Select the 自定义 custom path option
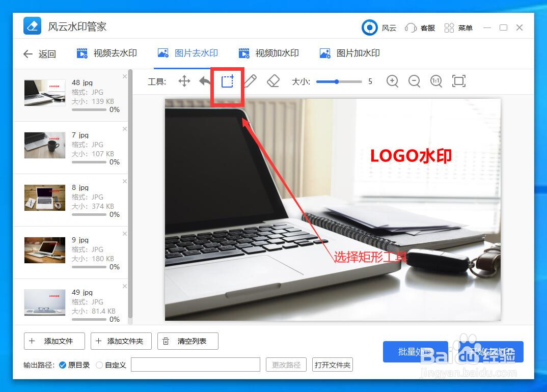547x392 pixels. click(100, 365)
